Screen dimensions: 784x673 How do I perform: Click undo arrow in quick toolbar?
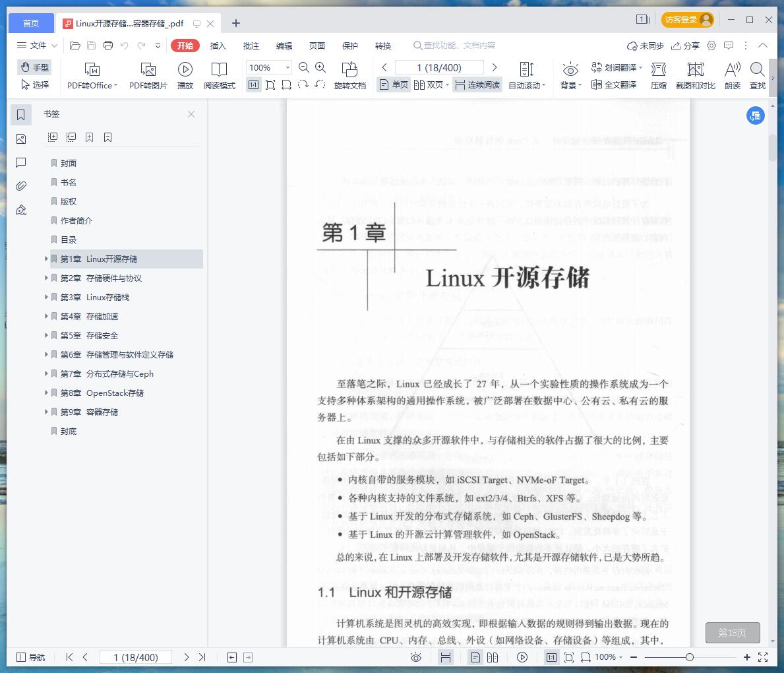tap(125, 46)
